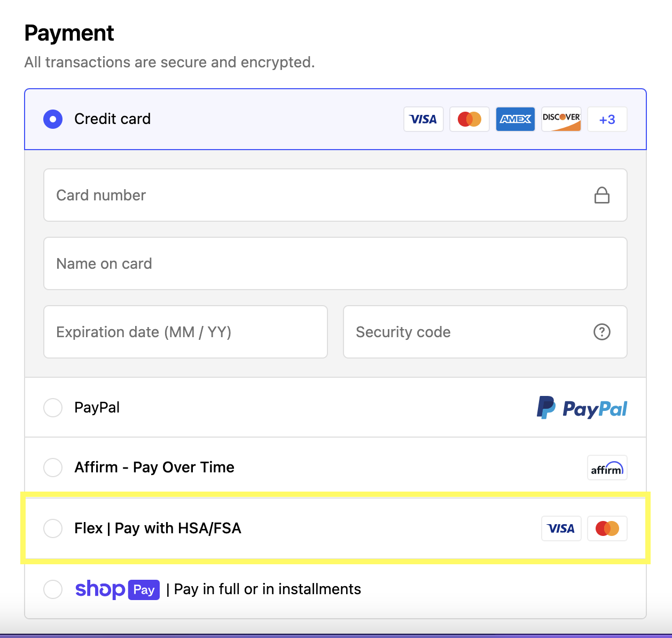The image size is (672, 638).
Task: Expand the Shop Pay payment option
Action: pyautogui.click(x=53, y=589)
